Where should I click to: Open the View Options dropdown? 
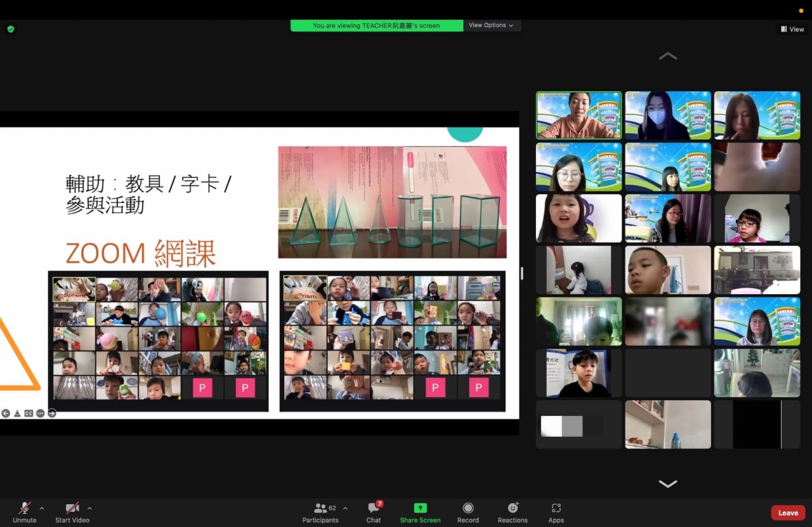[x=491, y=25]
